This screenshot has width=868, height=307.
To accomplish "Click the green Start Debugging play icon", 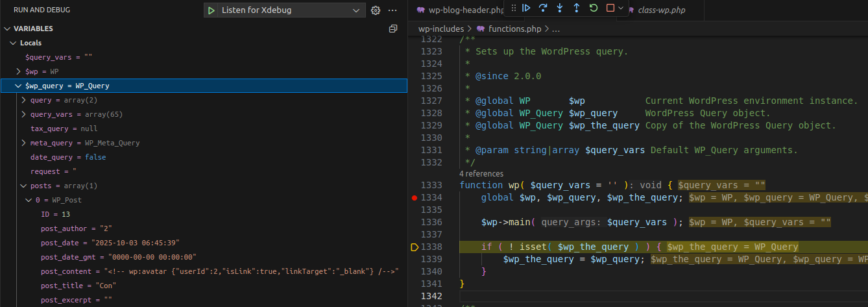I will [x=211, y=10].
